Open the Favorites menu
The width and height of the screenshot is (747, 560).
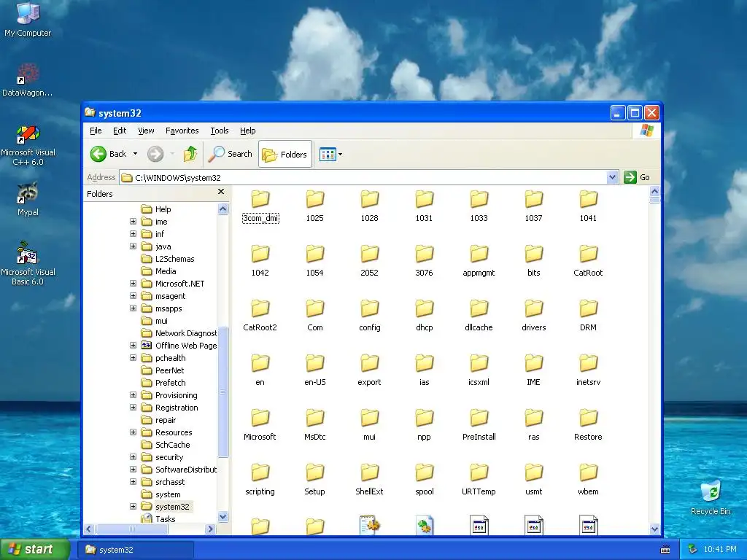click(x=182, y=131)
